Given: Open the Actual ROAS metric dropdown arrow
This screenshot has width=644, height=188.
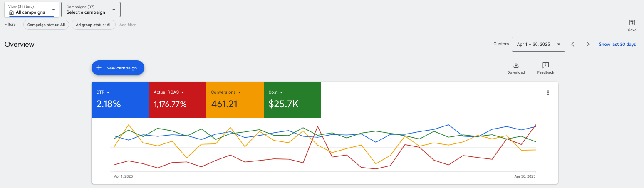Looking at the screenshot, I should (182, 92).
